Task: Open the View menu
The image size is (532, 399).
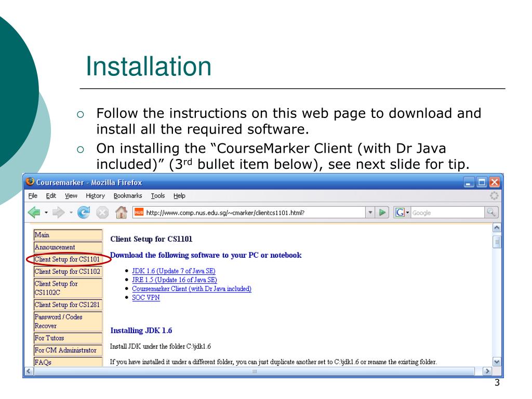Action: point(71,196)
